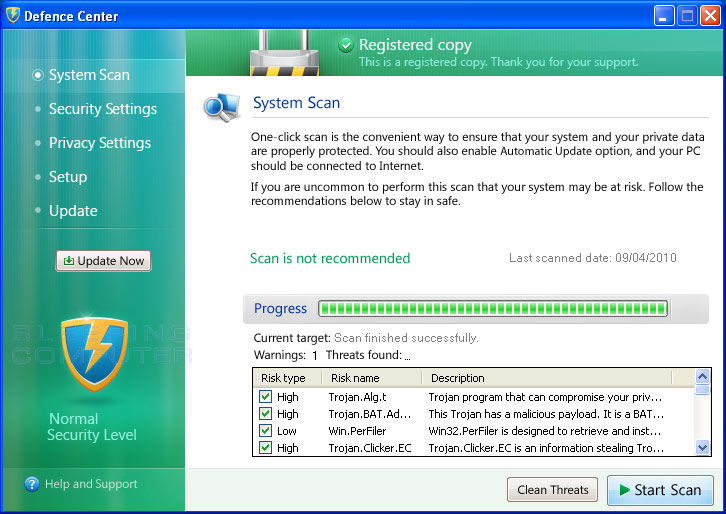
Task: Click 'Scan is not recommended' status text
Action: [330, 258]
